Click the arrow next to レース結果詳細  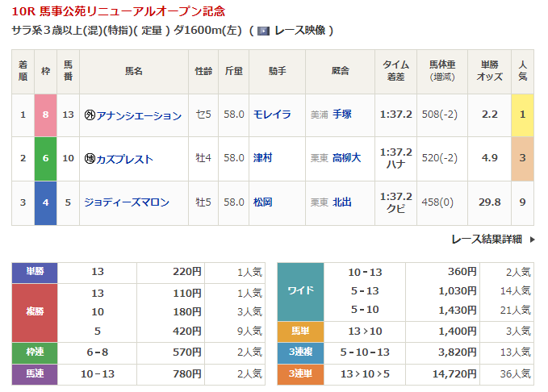(533, 240)
